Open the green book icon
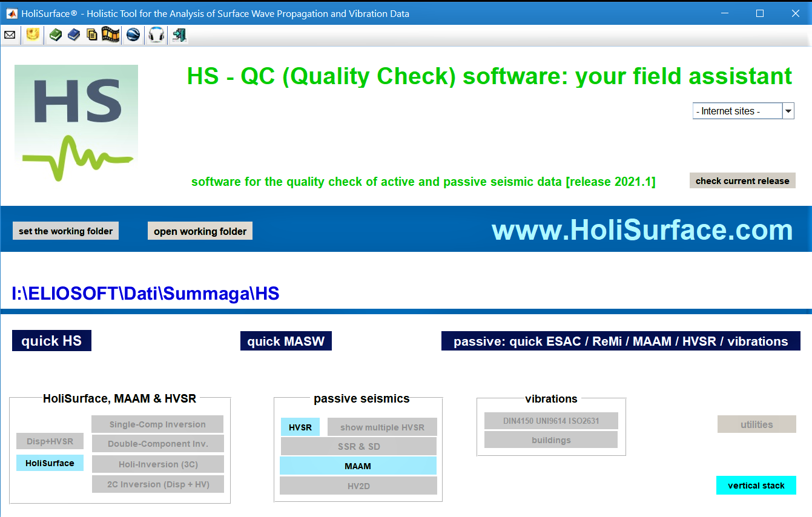 click(56, 35)
